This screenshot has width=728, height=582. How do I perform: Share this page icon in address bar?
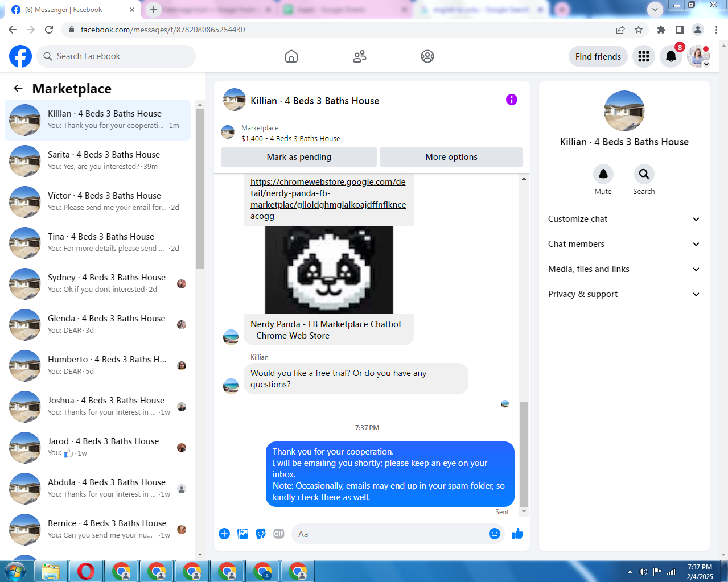(x=620, y=30)
